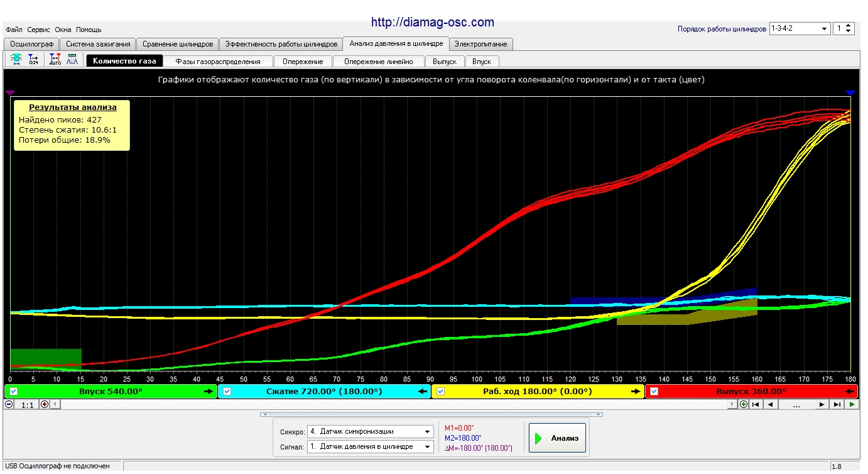Open the Выпуск sub-tab
This screenshot has height=474, width=868.
coord(445,62)
